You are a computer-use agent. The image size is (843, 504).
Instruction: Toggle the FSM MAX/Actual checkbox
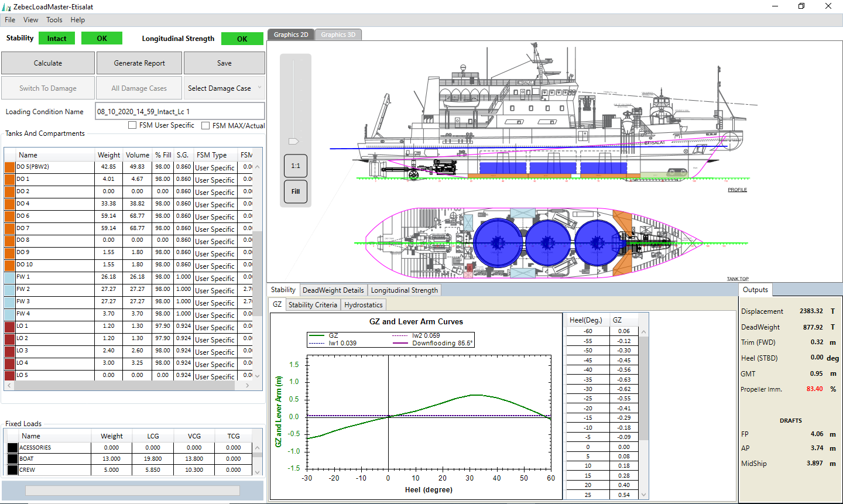coord(205,125)
